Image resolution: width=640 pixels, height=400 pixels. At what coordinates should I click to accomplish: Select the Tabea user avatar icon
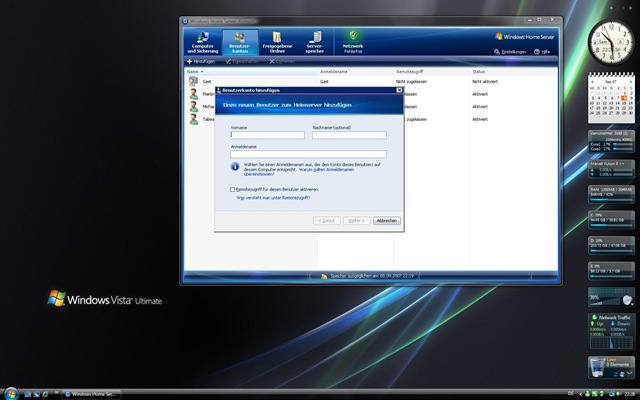(194, 119)
